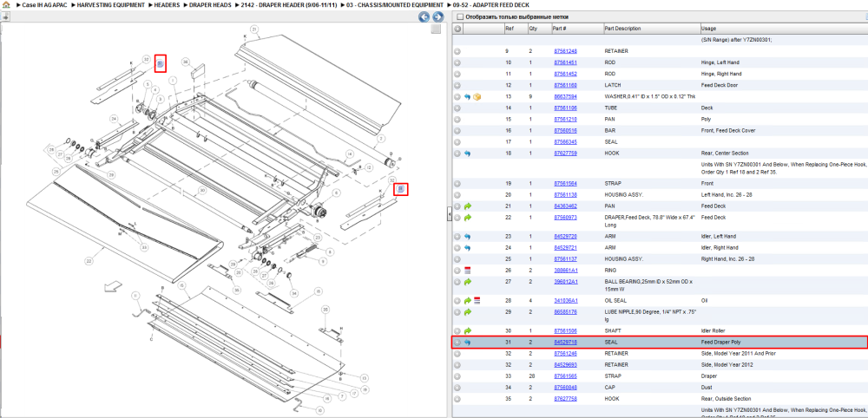Select the 'Right Hand, Inc. 26 - 28' usage text
868x418 pixels.
tap(728, 259)
